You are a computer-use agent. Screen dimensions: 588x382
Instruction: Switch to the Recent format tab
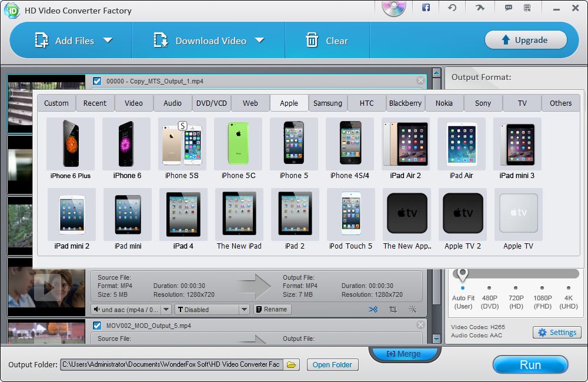tap(95, 103)
